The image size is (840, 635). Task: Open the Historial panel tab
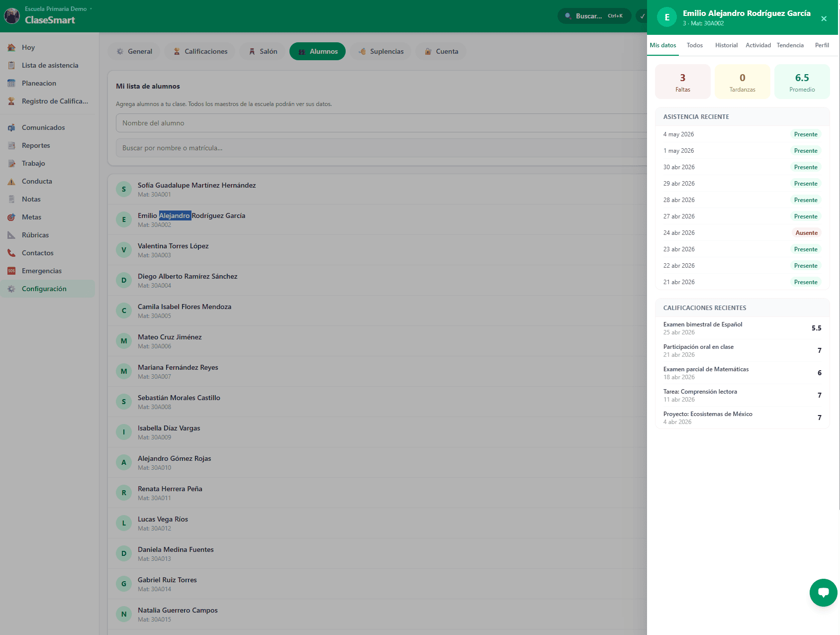(x=726, y=45)
